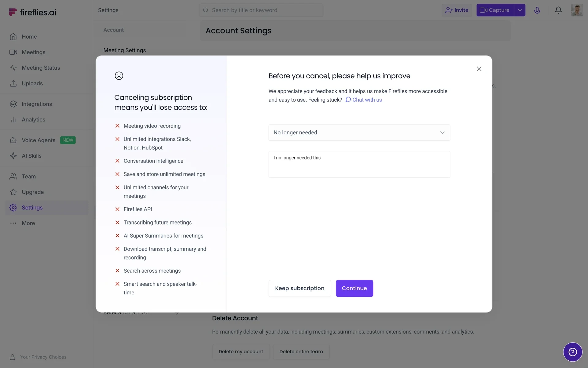588x368 pixels.
Task: Click the sad face icon
Action: 119,76
